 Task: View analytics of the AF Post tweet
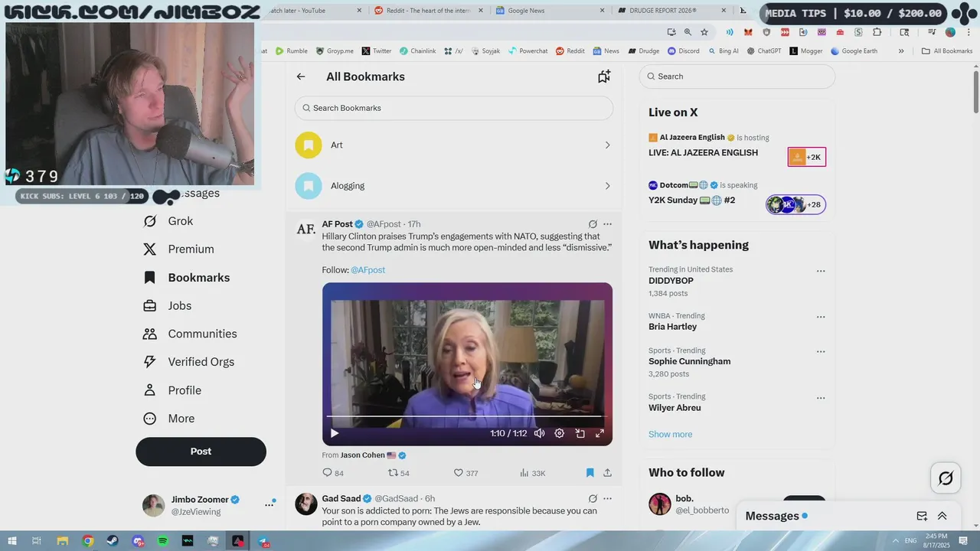point(532,473)
